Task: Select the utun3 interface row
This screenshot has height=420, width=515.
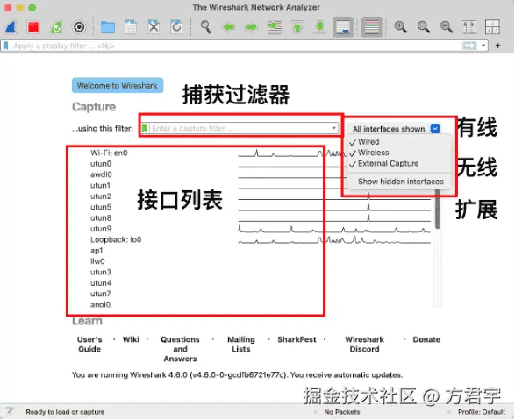Action: 101,273
